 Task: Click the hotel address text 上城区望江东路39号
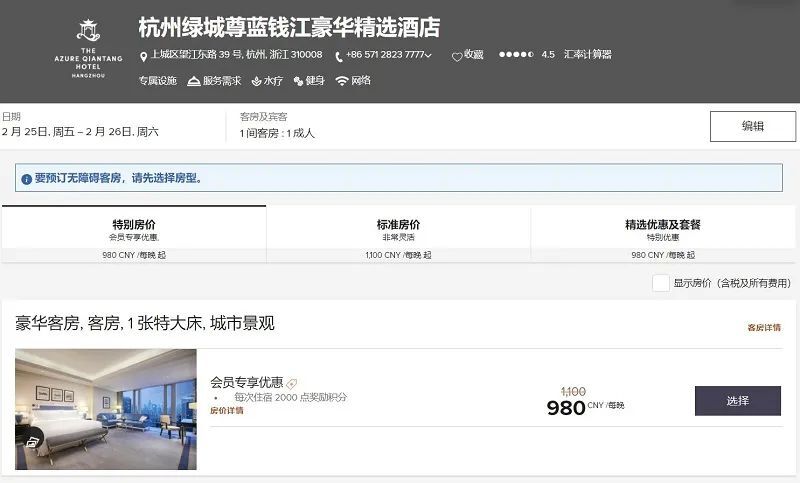pos(236,54)
